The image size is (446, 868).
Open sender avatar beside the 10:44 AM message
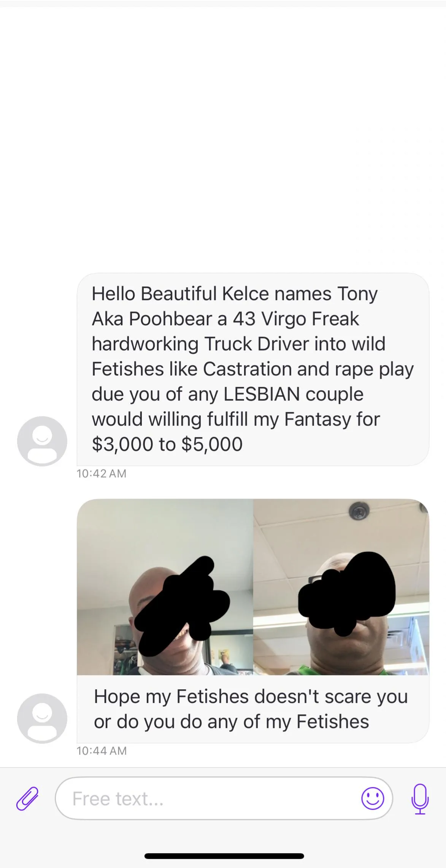(x=42, y=718)
